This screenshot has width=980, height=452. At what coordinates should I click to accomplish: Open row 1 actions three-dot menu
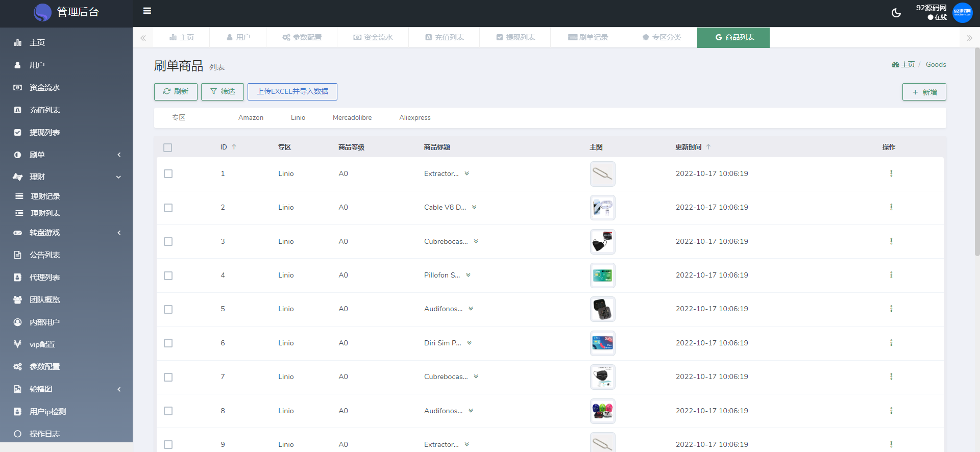pos(891,173)
